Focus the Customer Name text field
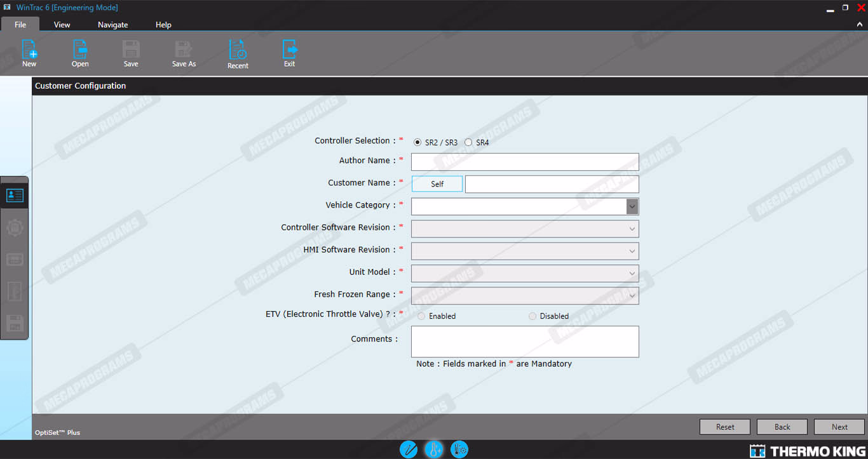This screenshot has height=459, width=868. click(x=552, y=184)
